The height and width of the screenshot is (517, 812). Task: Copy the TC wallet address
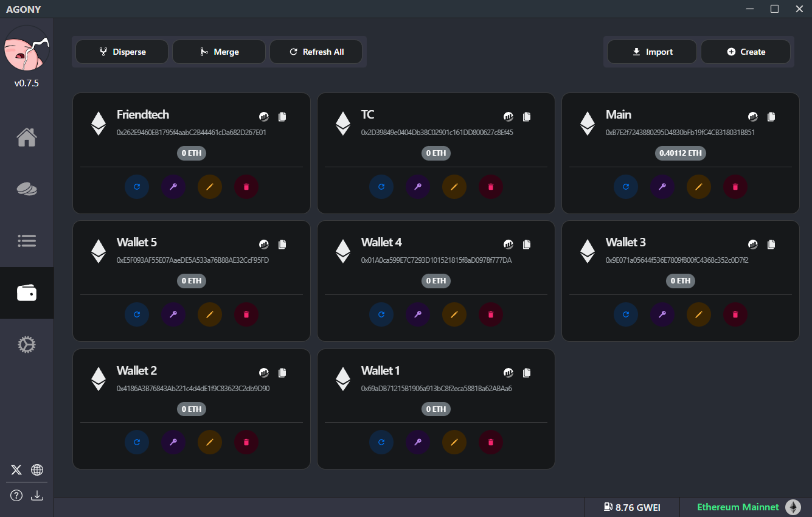click(527, 117)
